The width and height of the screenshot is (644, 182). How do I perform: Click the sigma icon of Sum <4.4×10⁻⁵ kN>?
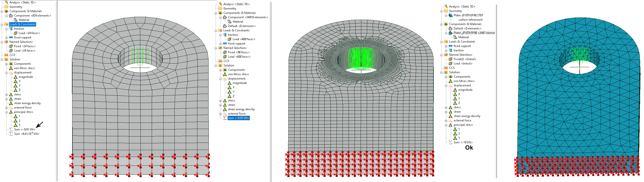pos(11,134)
